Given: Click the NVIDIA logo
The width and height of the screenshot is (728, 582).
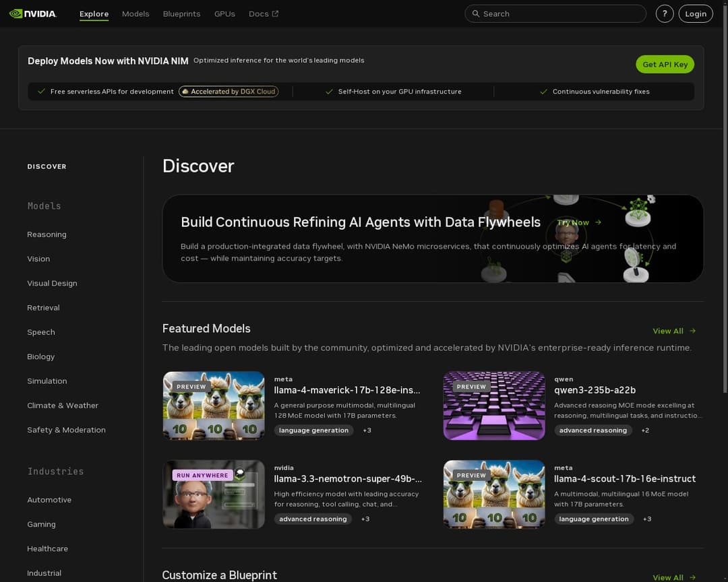Looking at the screenshot, I should pyautogui.click(x=33, y=14).
